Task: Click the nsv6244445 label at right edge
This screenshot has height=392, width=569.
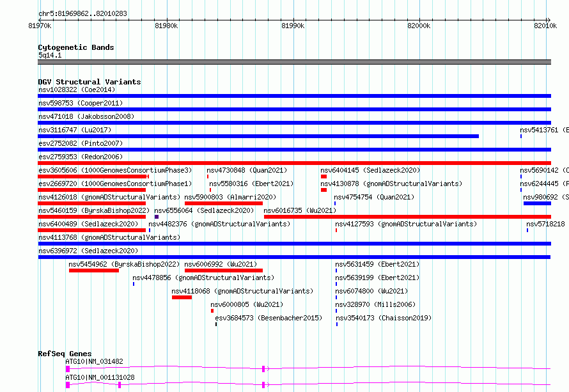Action: (x=544, y=184)
